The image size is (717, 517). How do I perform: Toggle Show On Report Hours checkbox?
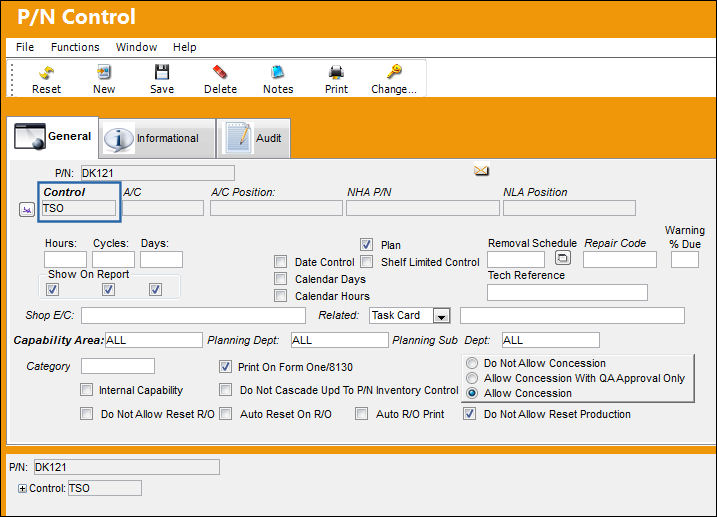(x=52, y=289)
